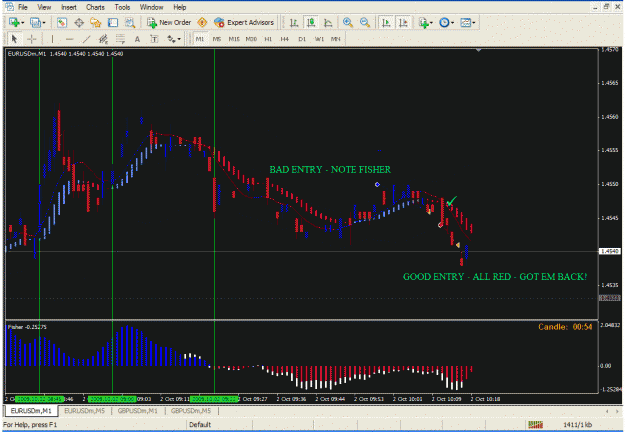Switch chart to candlesticks

[311, 23]
